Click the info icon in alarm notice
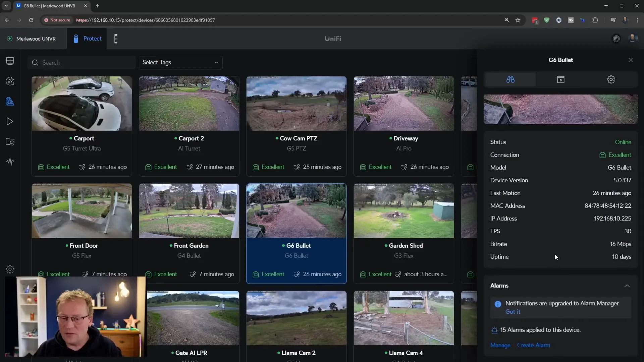Screen dimensions: 644x362 pyautogui.click(x=498, y=304)
